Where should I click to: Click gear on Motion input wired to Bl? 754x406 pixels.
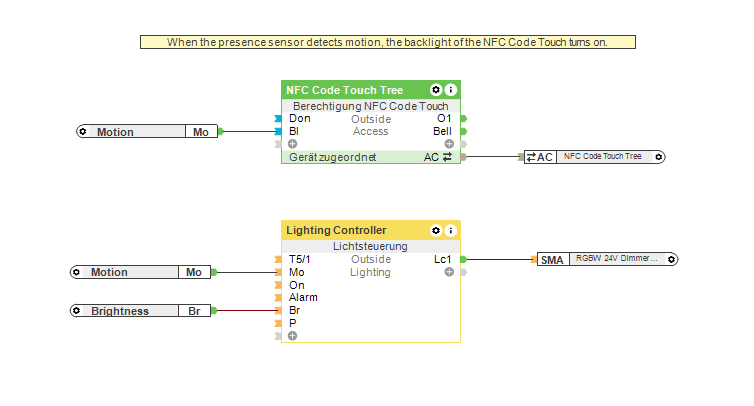(x=84, y=132)
